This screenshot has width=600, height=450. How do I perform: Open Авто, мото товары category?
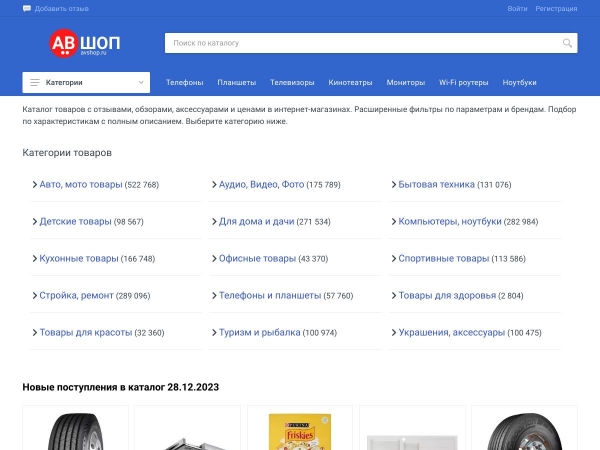coord(81,184)
